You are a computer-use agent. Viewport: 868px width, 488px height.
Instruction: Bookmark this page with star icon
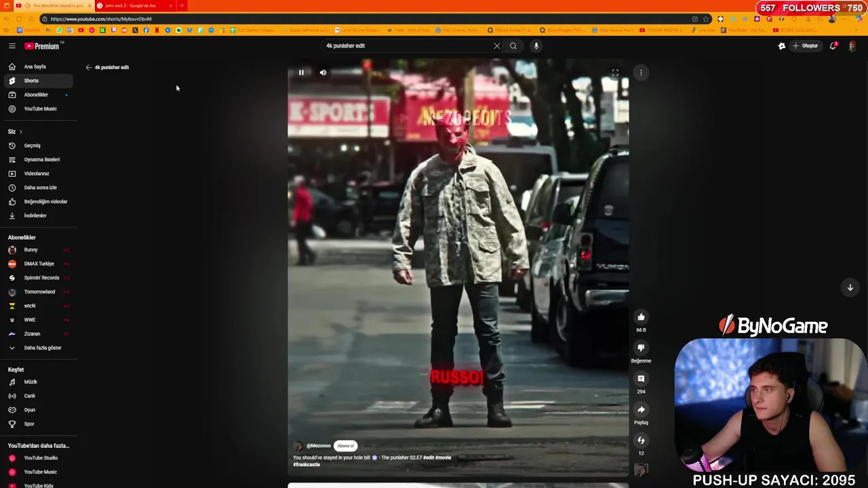click(x=706, y=19)
